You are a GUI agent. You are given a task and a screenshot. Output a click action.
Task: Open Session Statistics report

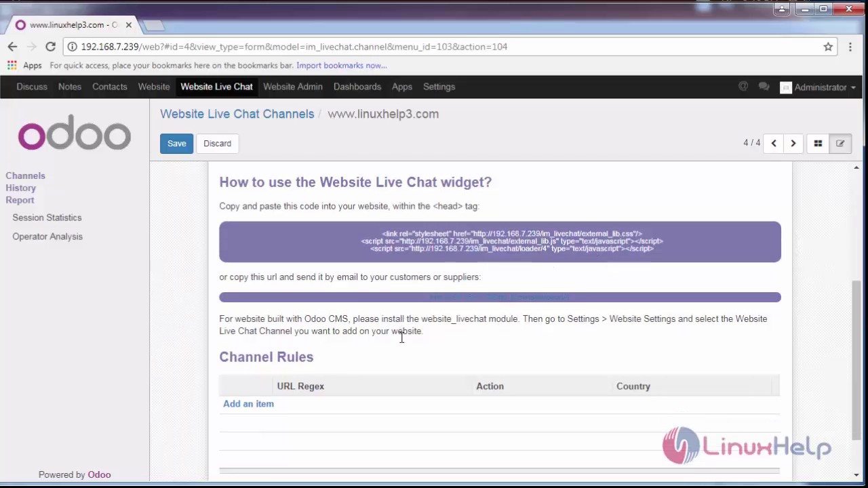pos(47,218)
